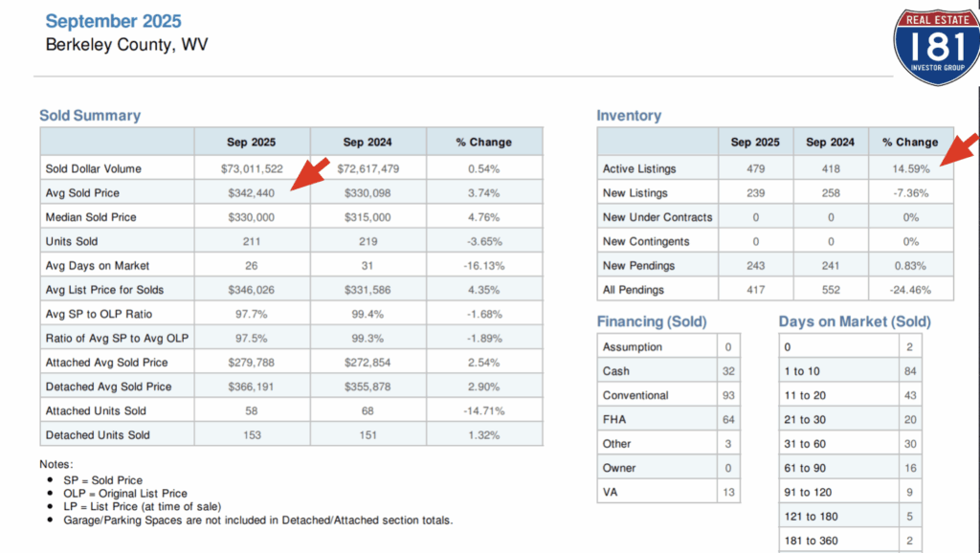Click the Median Sold Price row label
Screen dimensions: 980x553
tap(91, 217)
